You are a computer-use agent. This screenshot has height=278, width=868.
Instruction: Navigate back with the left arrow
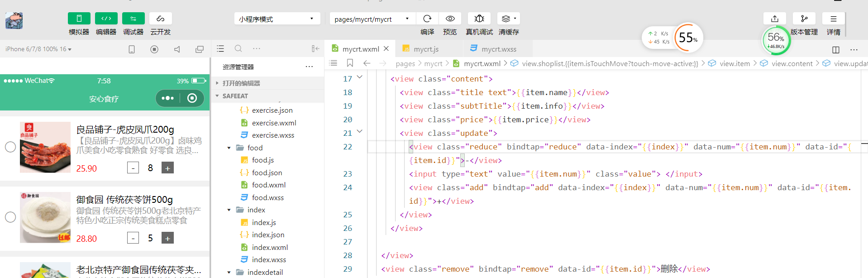pos(367,63)
